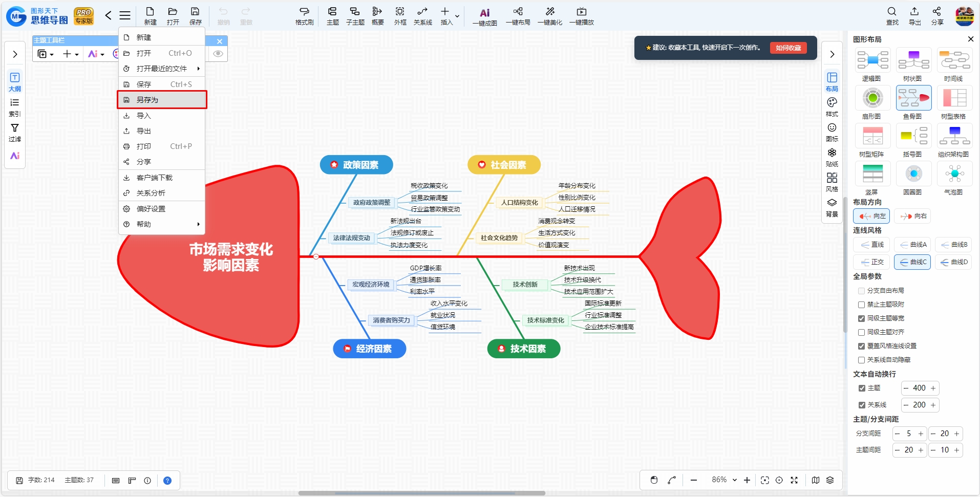
Task: Select 另存为 from the file menu
Action: [x=162, y=100]
